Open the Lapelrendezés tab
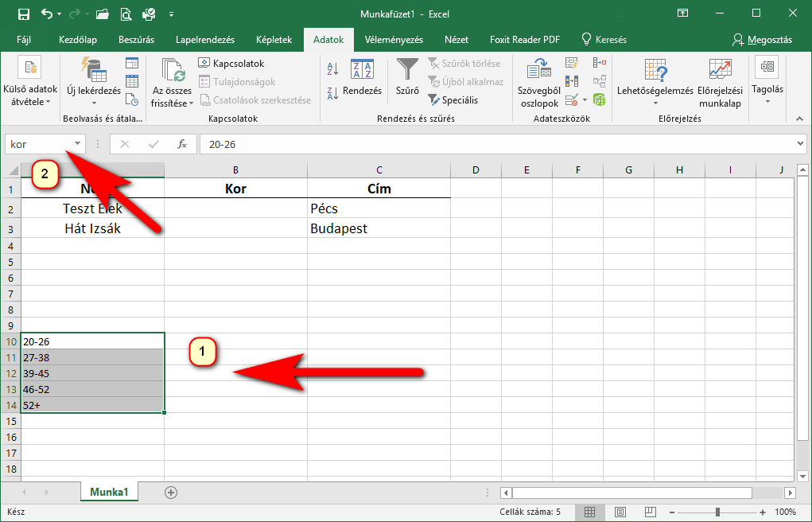The height and width of the screenshot is (522, 812). 205,40
